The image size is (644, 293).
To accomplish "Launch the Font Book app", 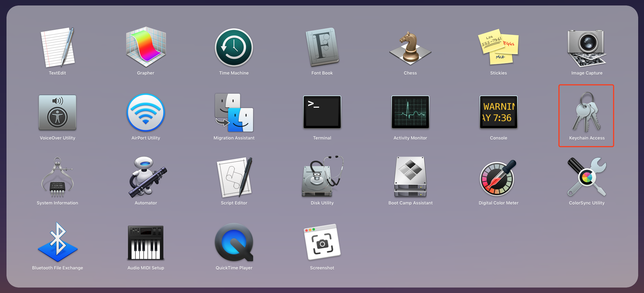I will point(322,47).
